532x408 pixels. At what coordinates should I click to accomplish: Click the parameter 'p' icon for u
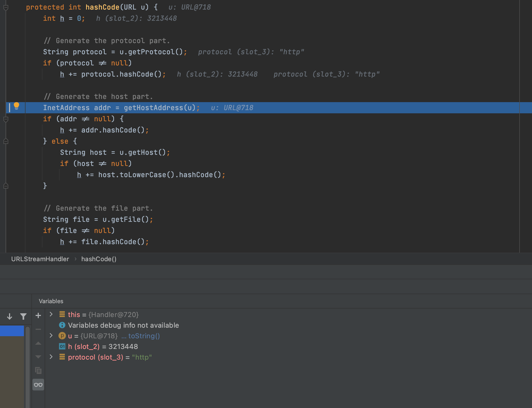(x=62, y=336)
